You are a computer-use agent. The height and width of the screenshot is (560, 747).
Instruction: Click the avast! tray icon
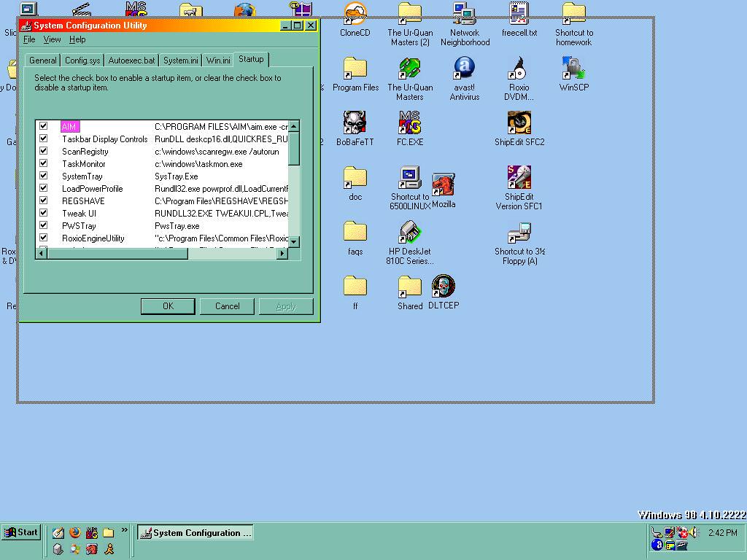click(x=657, y=545)
